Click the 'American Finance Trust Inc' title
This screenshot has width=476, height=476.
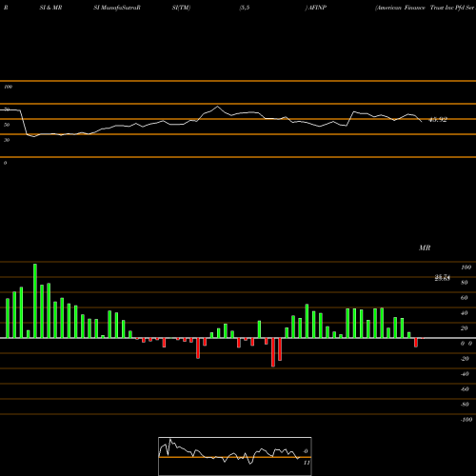pyautogui.click(x=414, y=8)
